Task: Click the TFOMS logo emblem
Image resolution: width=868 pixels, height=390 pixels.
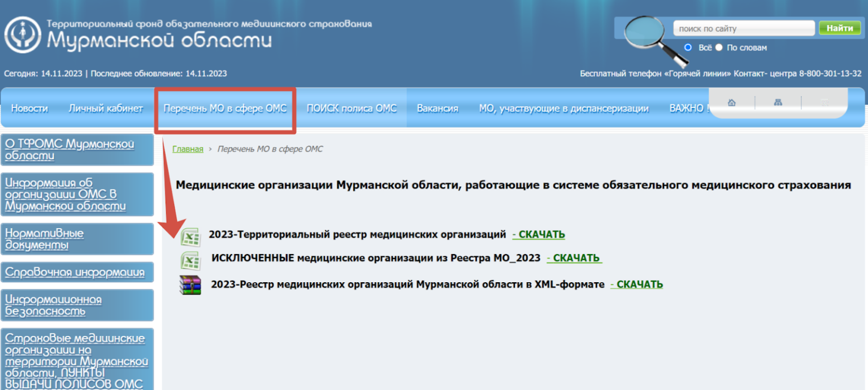Action: (23, 35)
